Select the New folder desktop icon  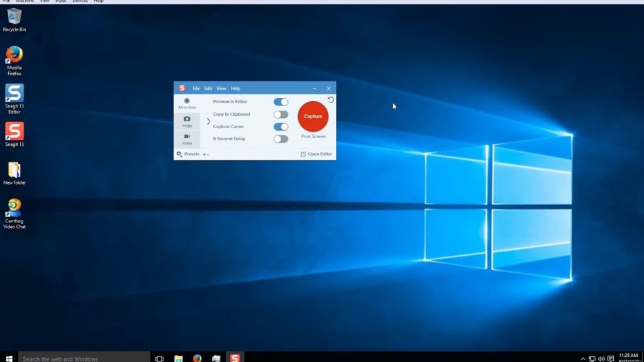coord(14,173)
